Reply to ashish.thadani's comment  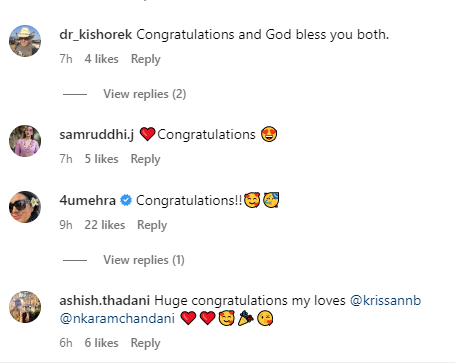pyautogui.click(x=145, y=343)
